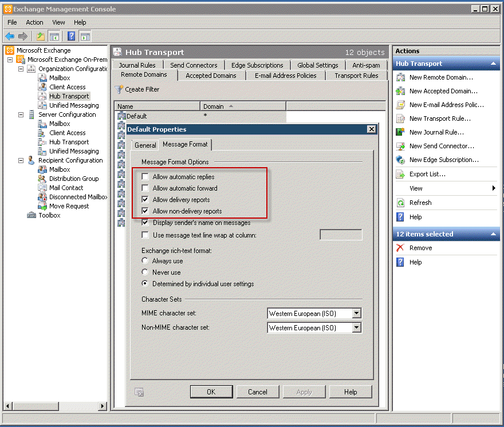Image resolution: width=504 pixels, height=427 pixels.
Task: Click the dialog Help button
Action: pos(351,392)
